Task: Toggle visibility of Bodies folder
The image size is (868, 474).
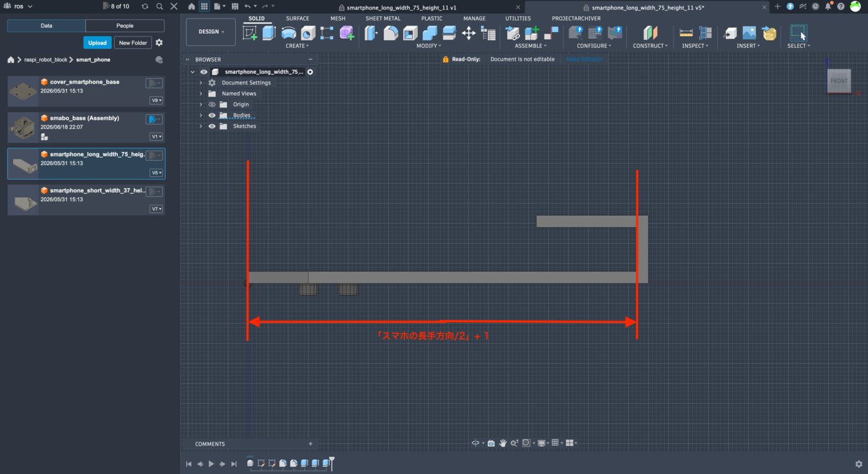Action: tap(212, 115)
